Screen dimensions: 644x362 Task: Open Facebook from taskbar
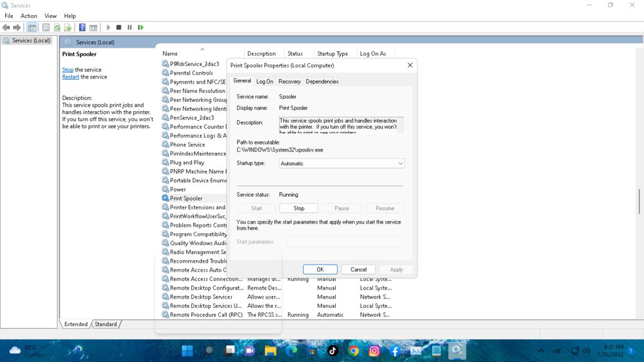(x=395, y=351)
